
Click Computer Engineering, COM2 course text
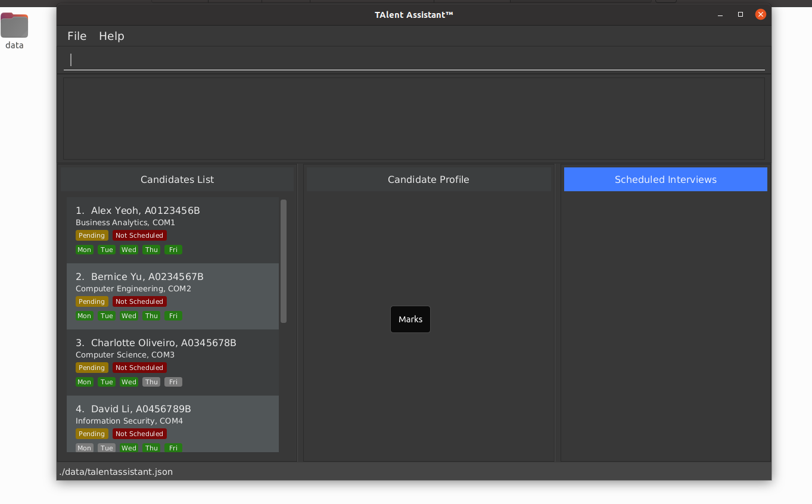pyautogui.click(x=133, y=288)
